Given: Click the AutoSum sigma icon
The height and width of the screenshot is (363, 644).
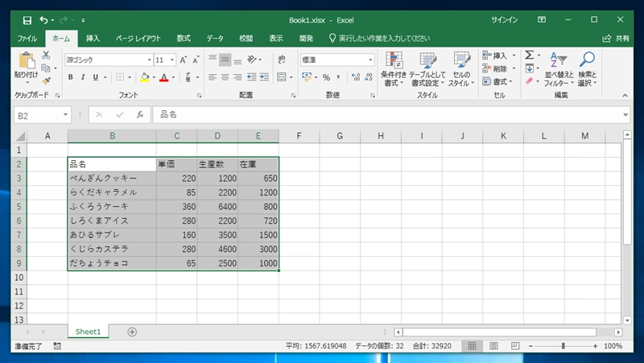Looking at the screenshot, I should (x=530, y=55).
